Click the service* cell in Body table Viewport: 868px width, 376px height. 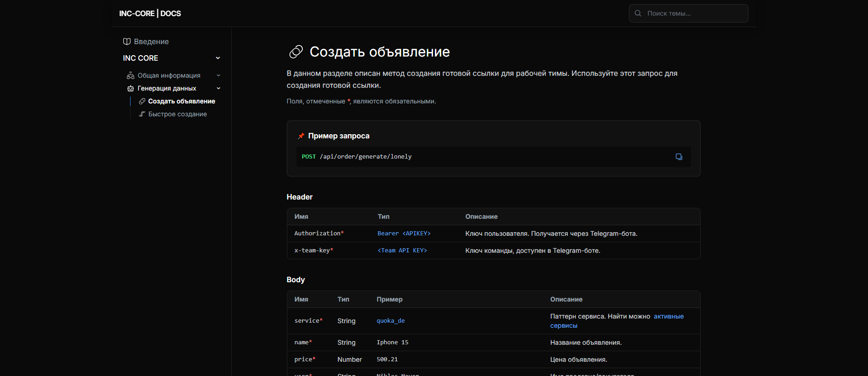308,321
